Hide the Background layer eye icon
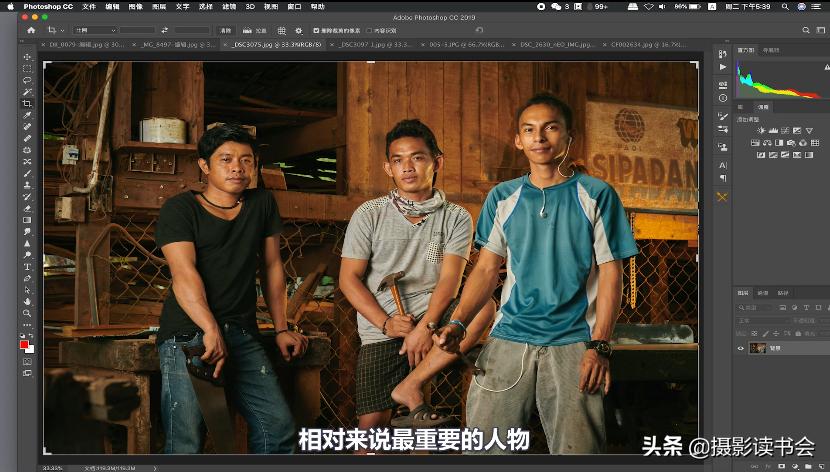Viewport: 830px width, 472px height. point(741,348)
